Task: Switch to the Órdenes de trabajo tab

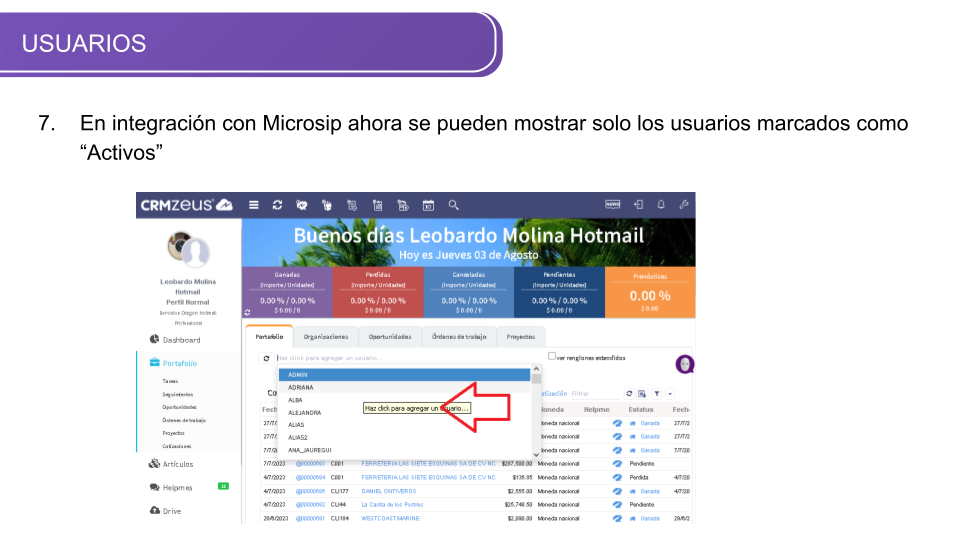Action: (459, 337)
